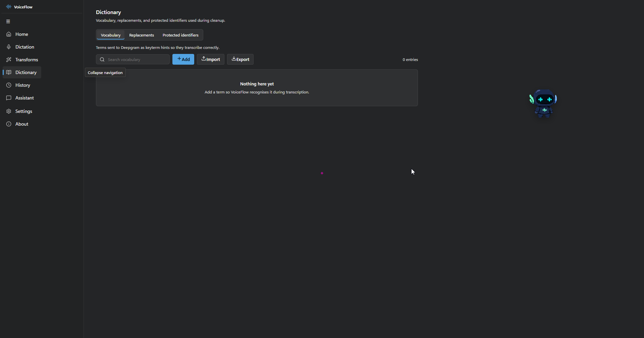
Task: Collapse navigation with the hamburger icon
Action: coord(8,21)
